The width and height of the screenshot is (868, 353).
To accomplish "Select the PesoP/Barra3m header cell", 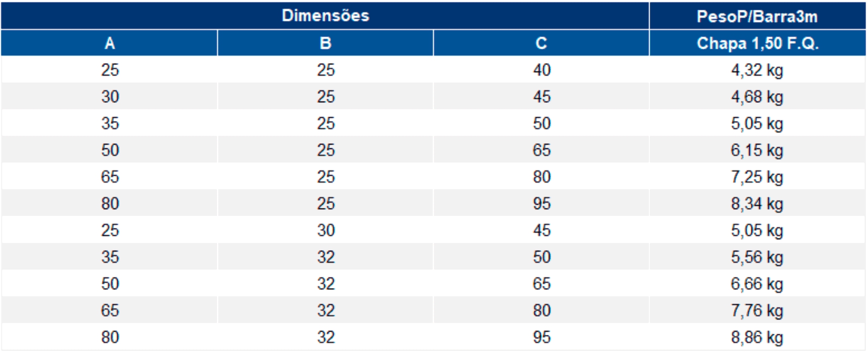I will tap(758, 16).
